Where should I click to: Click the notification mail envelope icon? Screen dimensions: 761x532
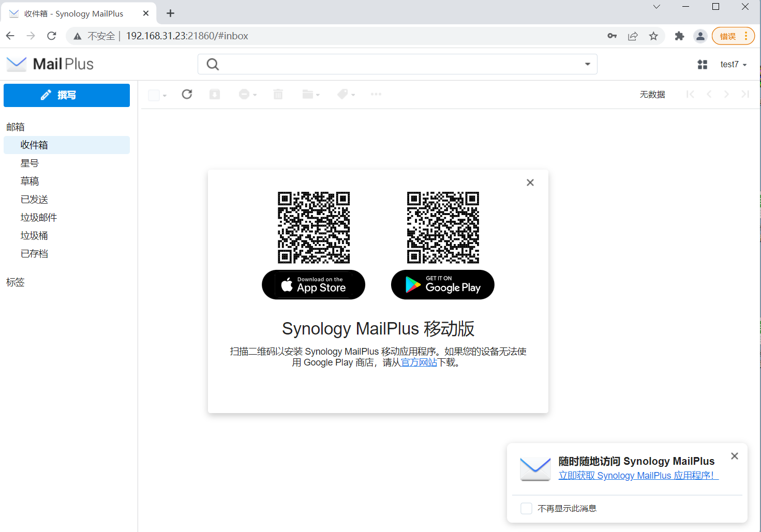535,468
